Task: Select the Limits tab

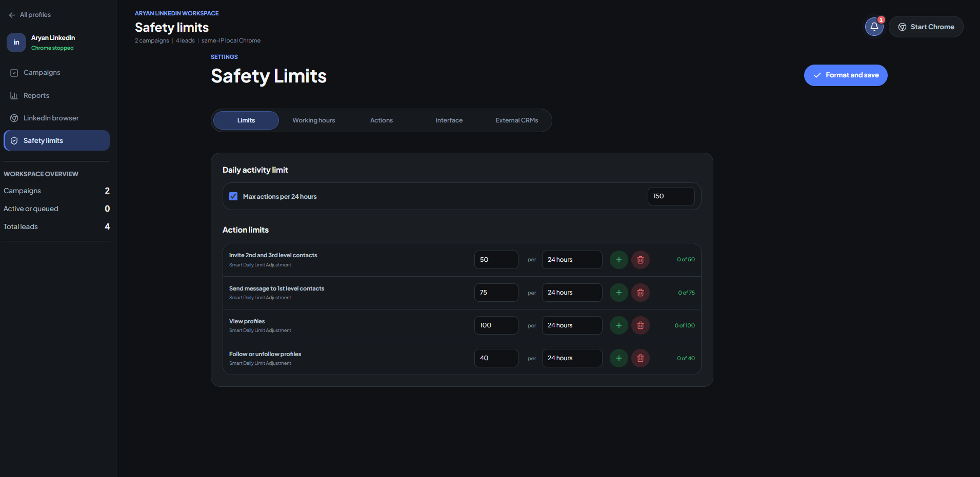Action: click(x=246, y=120)
